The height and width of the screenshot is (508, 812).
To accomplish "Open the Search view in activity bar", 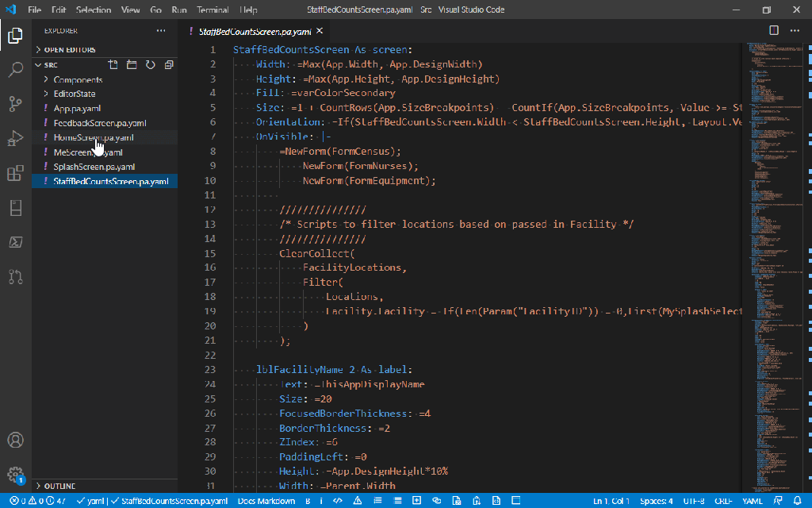I will [15, 70].
